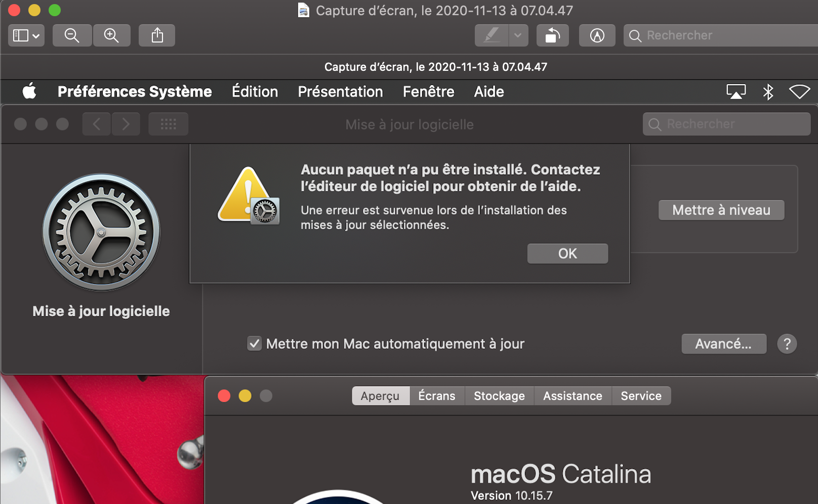Click the Bluetooth menu bar icon
Screen dimensions: 818x504
pyautogui.click(x=768, y=92)
